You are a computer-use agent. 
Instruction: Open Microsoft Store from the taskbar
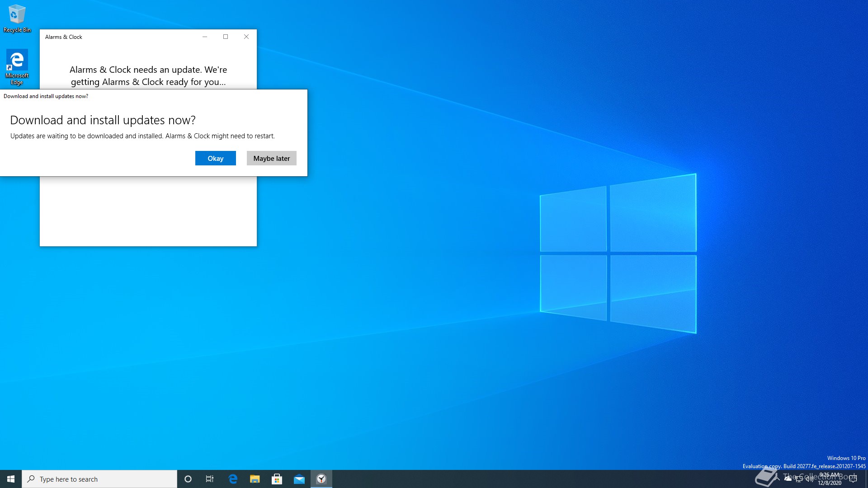tap(277, 479)
